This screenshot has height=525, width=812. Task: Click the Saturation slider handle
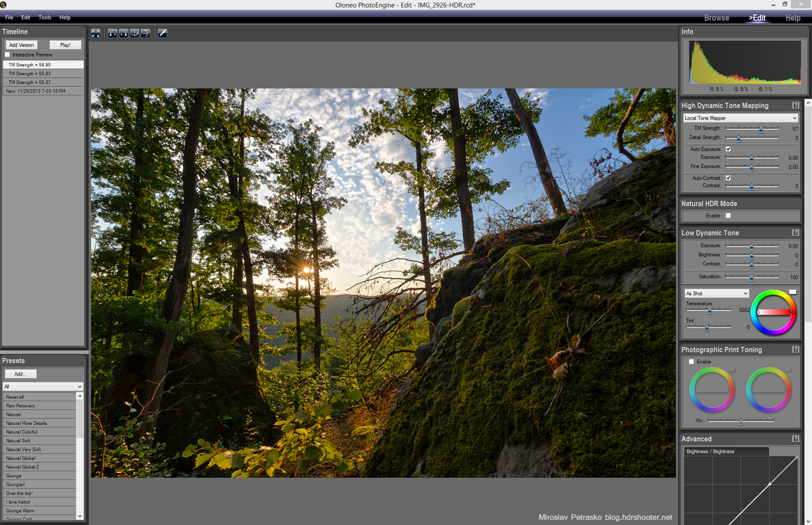pyautogui.click(x=751, y=278)
